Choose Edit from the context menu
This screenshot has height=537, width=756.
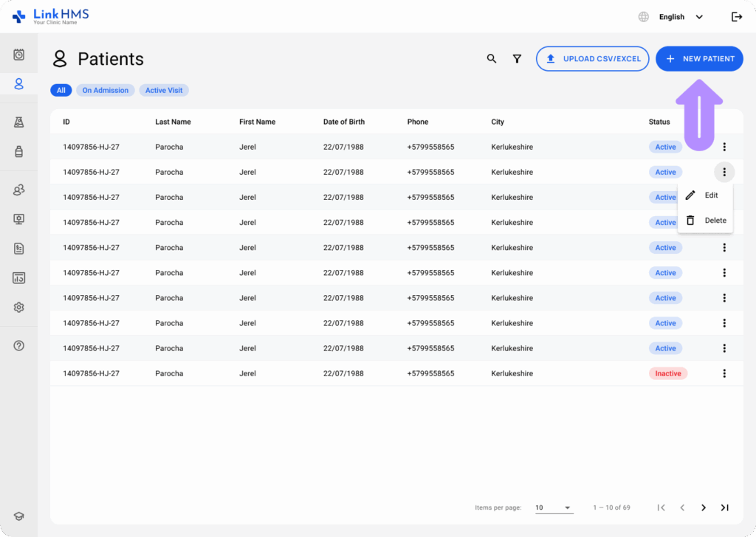pos(705,195)
